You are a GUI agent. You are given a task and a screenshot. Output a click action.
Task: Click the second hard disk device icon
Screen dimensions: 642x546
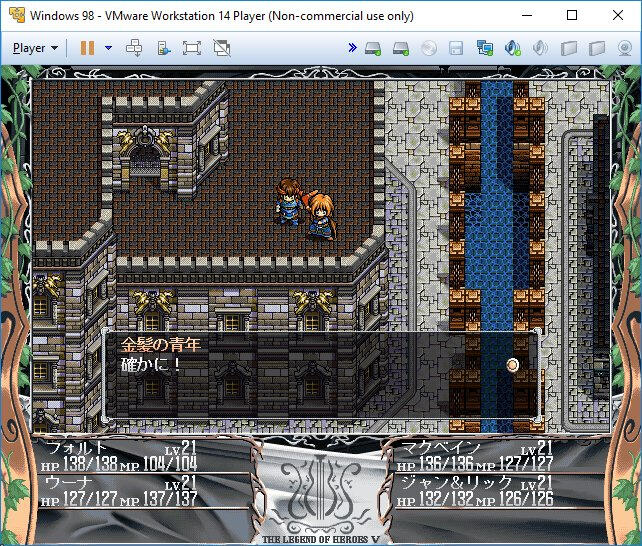tap(401, 48)
